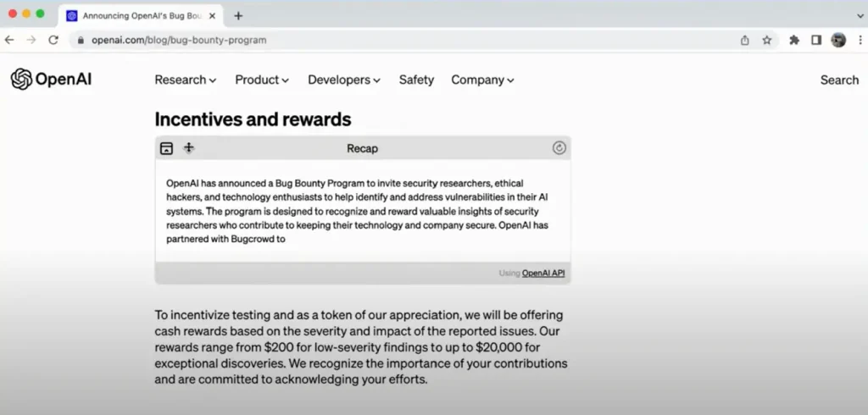Expand the Developers dropdown menu
Image resolution: width=868 pixels, height=415 pixels.
pos(344,80)
